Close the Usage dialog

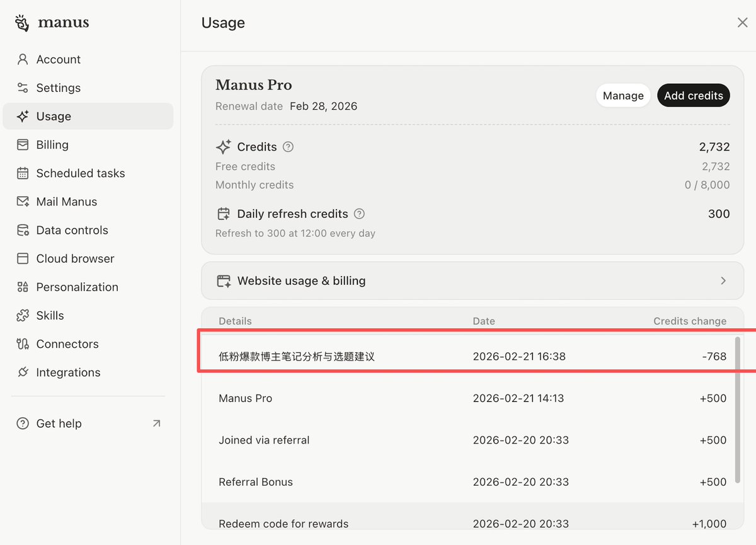pos(743,23)
